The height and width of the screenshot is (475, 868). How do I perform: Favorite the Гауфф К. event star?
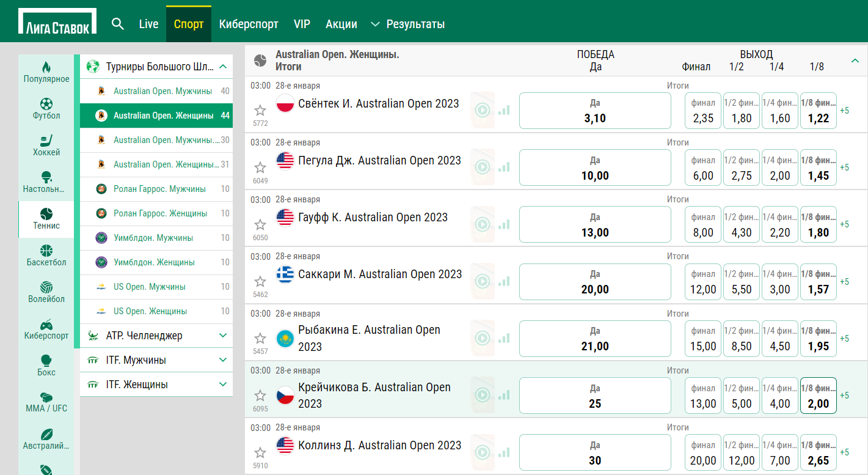260,224
